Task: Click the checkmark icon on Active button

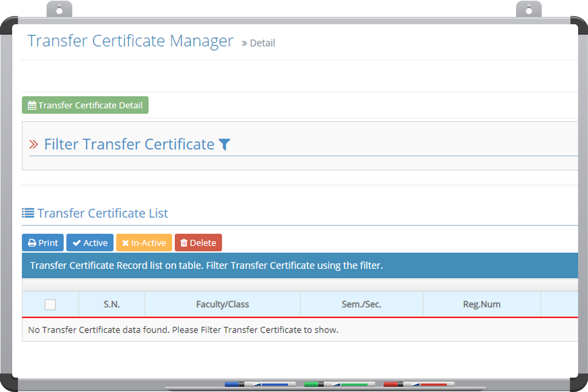Action: [76, 243]
